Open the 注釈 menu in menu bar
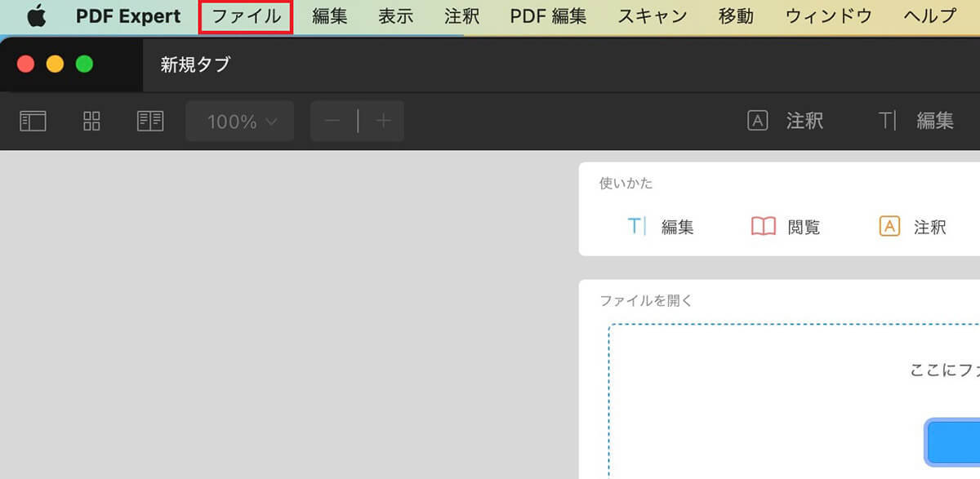 (x=461, y=16)
